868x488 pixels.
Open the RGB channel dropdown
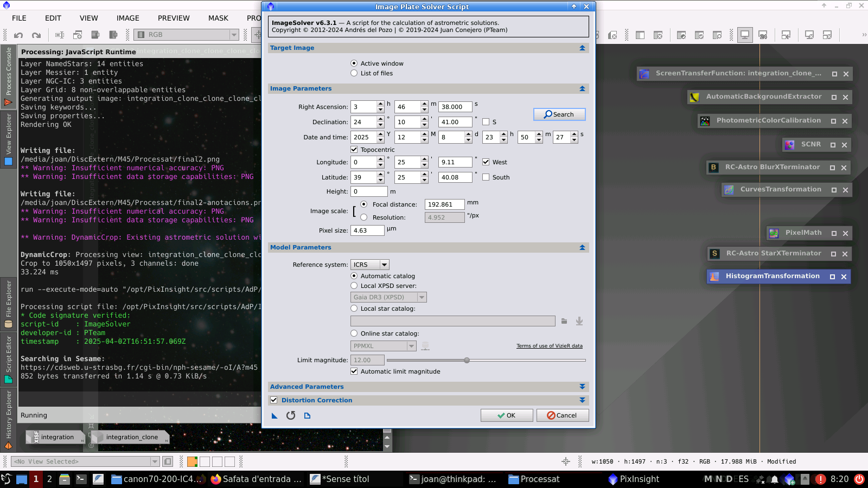coord(186,35)
